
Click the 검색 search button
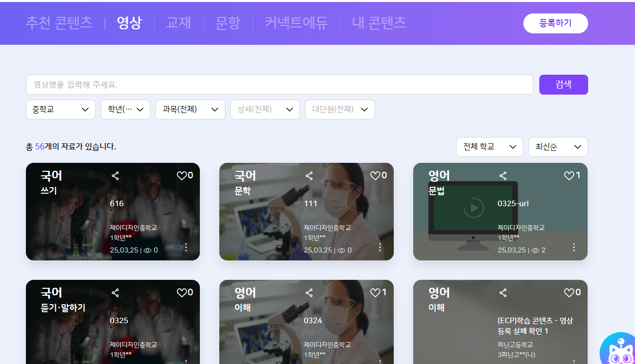pyautogui.click(x=563, y=85)
